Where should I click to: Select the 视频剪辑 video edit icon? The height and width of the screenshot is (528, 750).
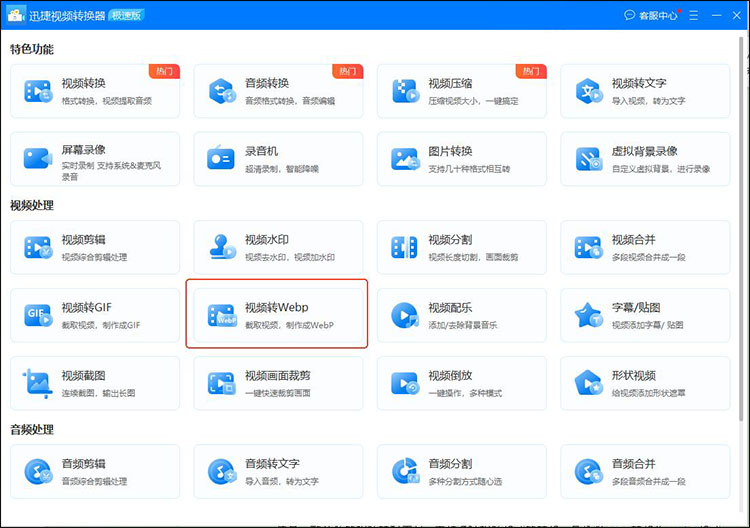pyautogui.click(x=38, y=247)
